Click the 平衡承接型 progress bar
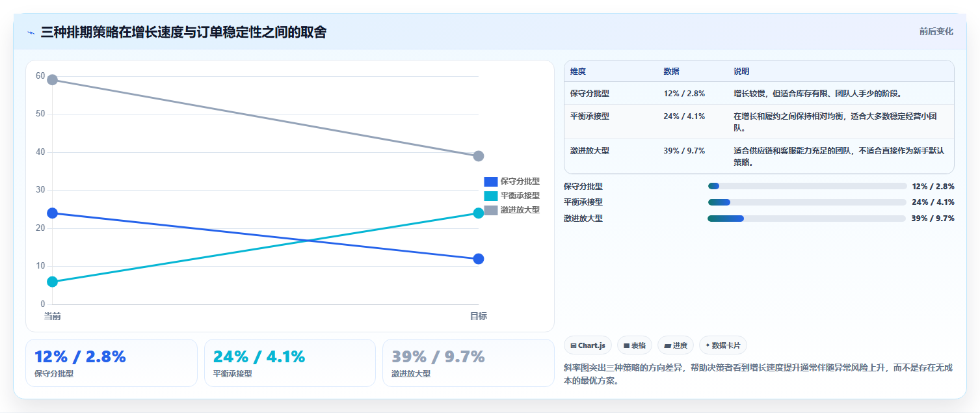The height and width of the screenshot is (413, 980). click(807, 202)
